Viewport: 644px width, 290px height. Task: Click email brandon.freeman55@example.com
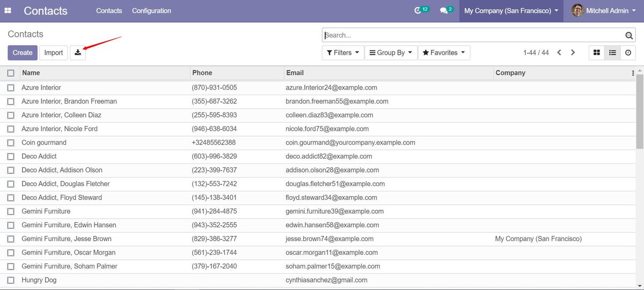point(337,101)
